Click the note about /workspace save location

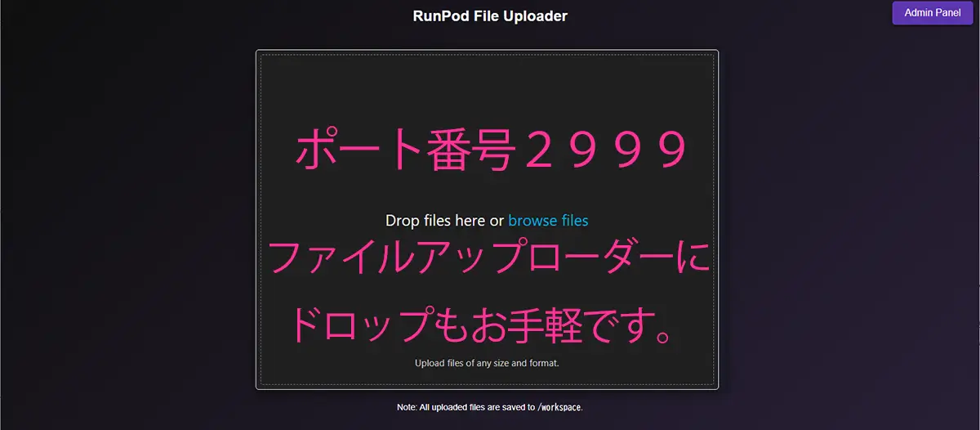[x=490, y=406]
